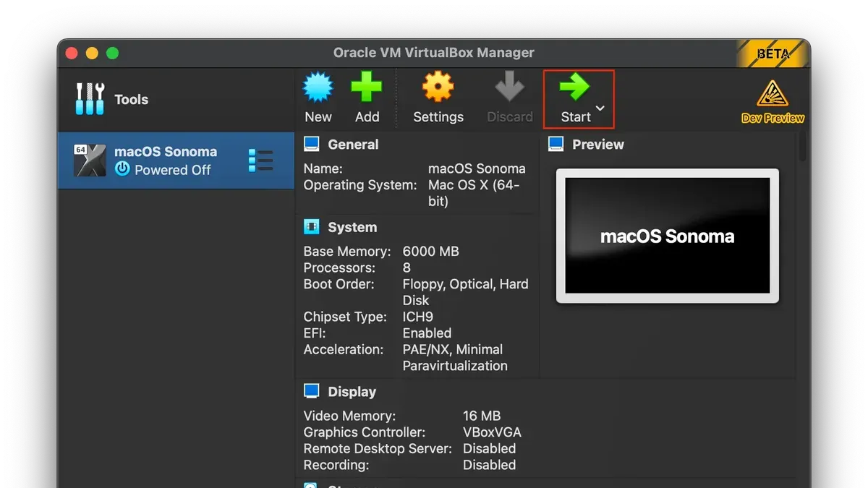Click the Powered Off status text
Image resolution: width=868 pixels, height=488 pixels.
[173, 170]
